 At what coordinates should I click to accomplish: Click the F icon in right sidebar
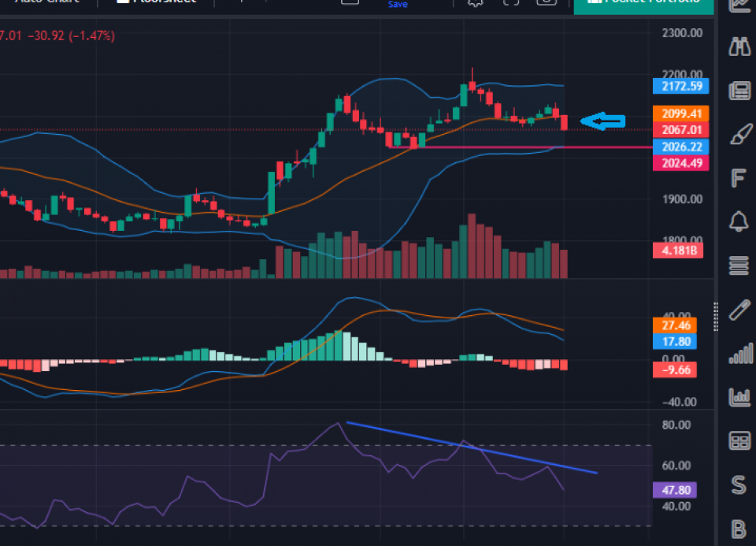click(739, 178)
